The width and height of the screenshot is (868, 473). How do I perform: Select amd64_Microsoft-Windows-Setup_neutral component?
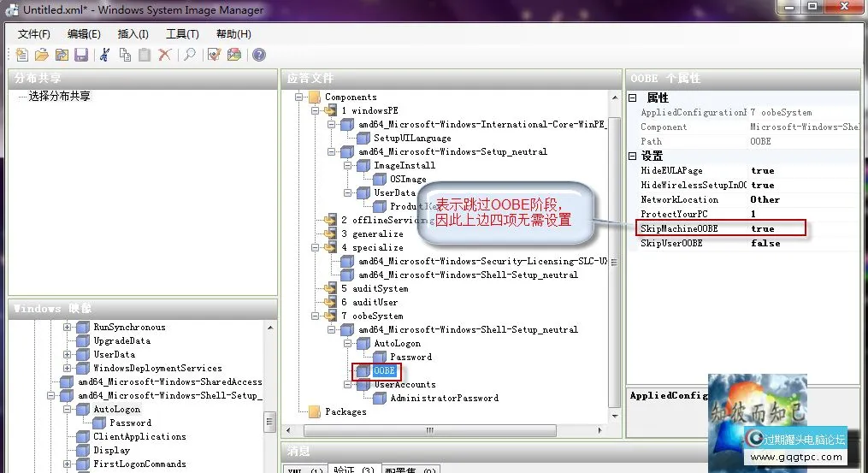click(x=452, y=151)
